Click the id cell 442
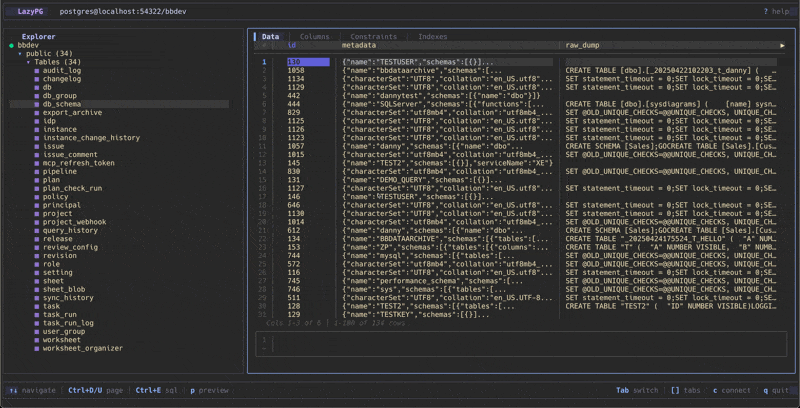The image size is (800, 408). (293, 96)
